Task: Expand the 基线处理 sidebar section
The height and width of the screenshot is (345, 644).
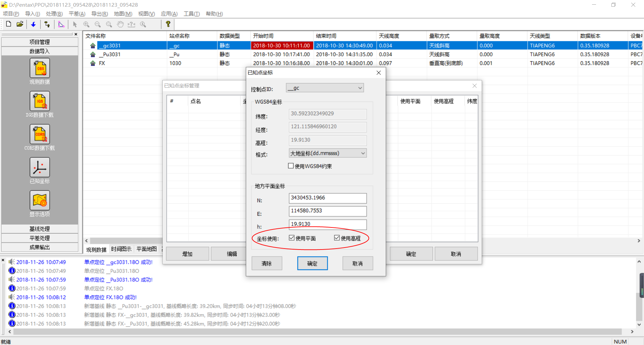Action: pyautogui.click(x=40, y=229)
